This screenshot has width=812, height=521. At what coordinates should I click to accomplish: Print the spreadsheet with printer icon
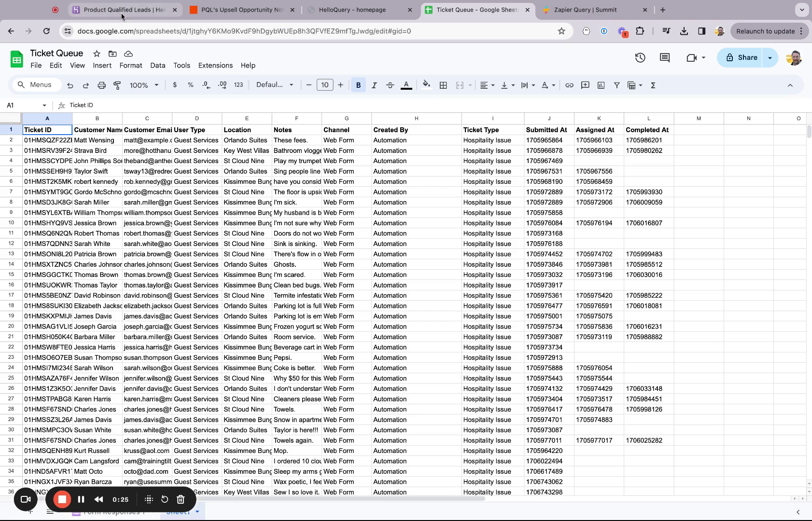click(101, 85)
